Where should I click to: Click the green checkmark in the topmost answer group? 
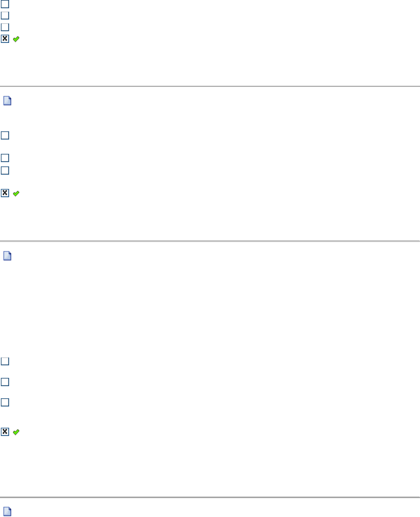16,39
